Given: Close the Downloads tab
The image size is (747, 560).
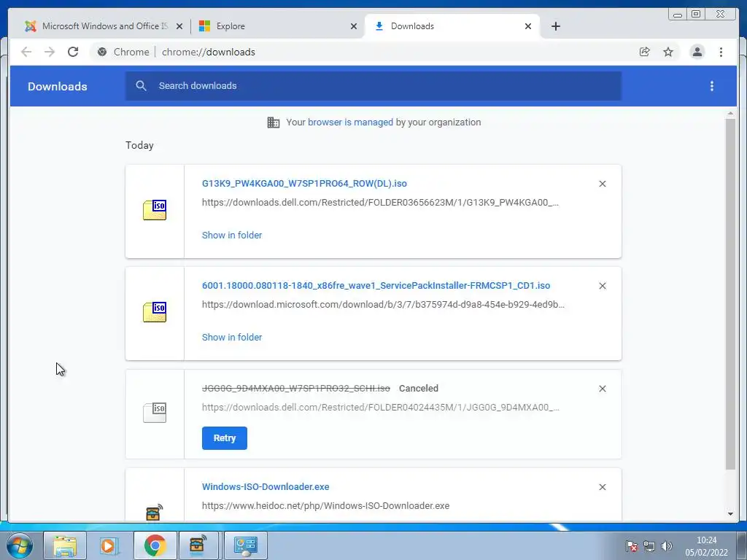Looking at the screenshot, I should point(528,26).
